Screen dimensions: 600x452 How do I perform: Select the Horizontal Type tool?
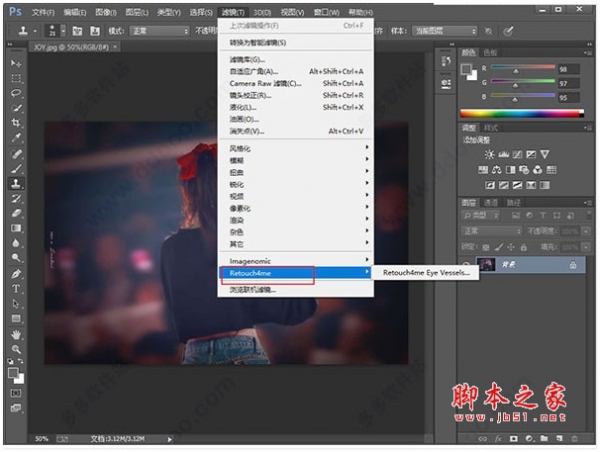point(16,289)
